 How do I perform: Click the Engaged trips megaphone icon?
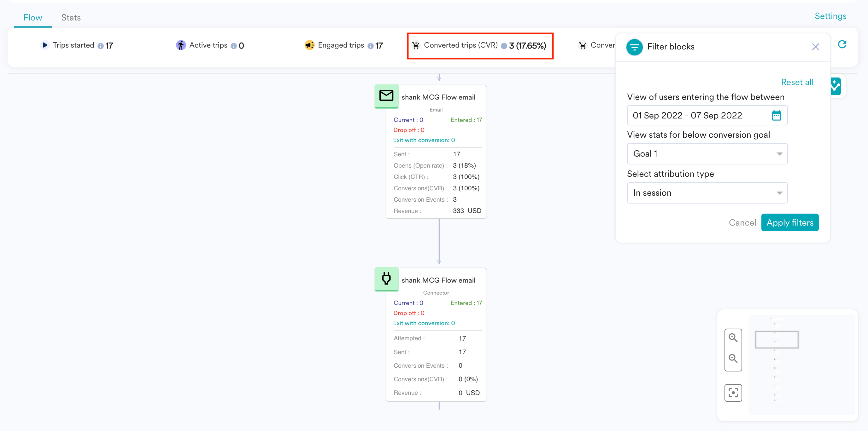[x=309, y=45]
